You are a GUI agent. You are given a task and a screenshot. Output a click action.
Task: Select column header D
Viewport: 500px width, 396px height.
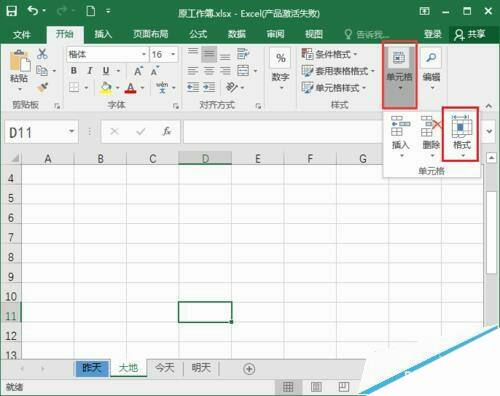coord(205,159)
